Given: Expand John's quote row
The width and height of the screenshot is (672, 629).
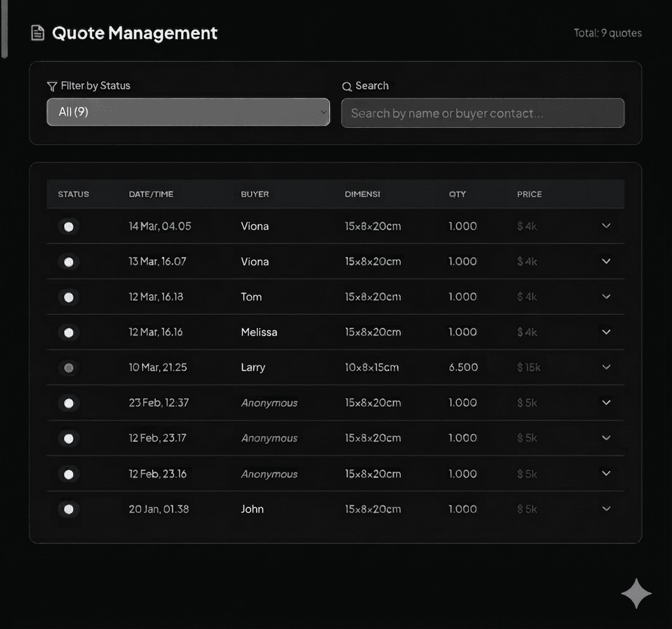Looking at the screenshot, I should [606, 509].
